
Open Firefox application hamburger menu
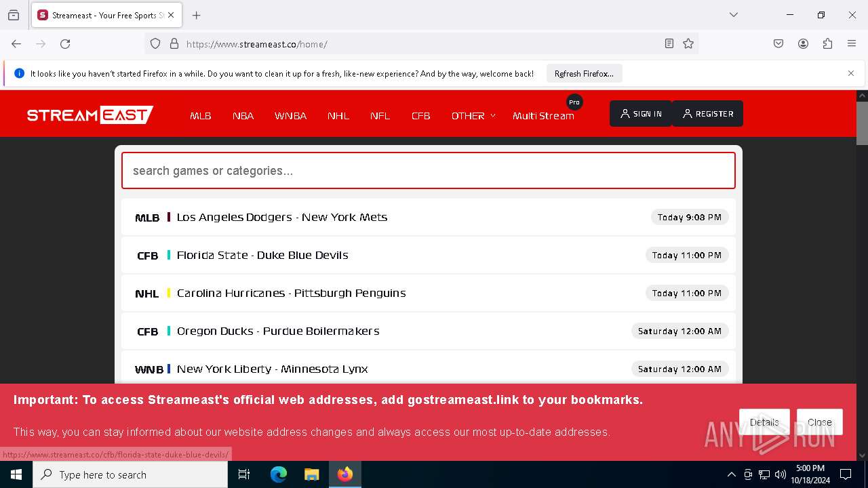click(x=852, y=44)
